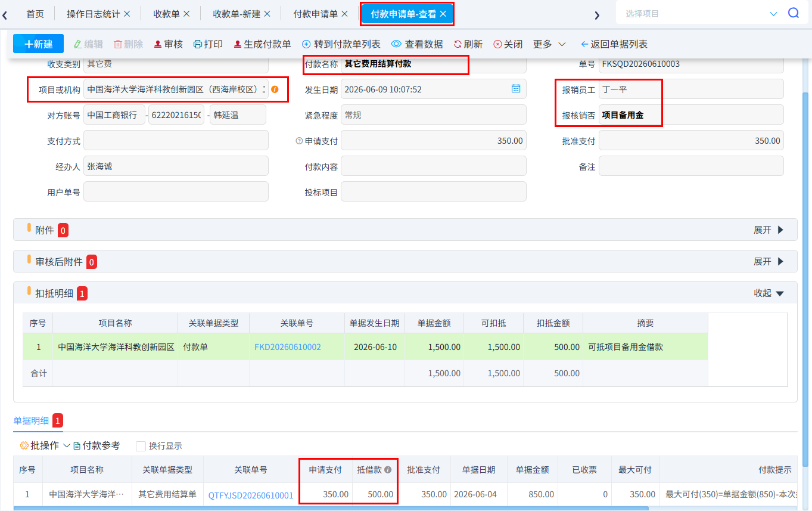Click the 删除 trash toolbar item

(128, 44)
